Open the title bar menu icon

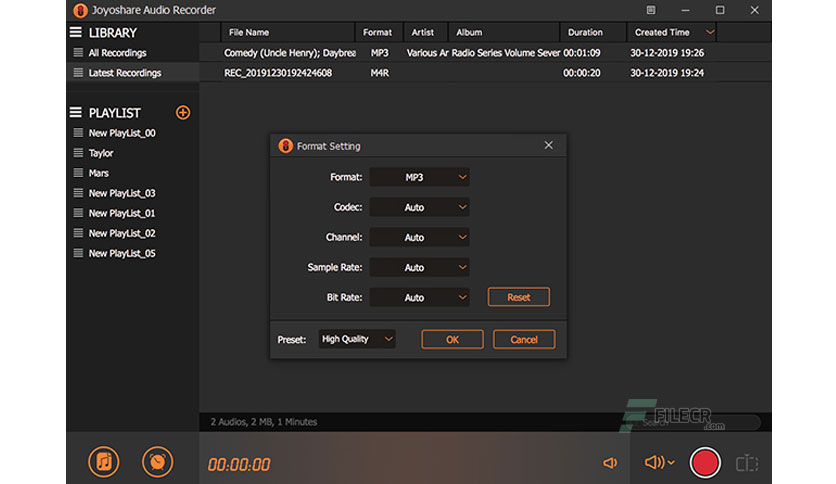click(650, 10)
